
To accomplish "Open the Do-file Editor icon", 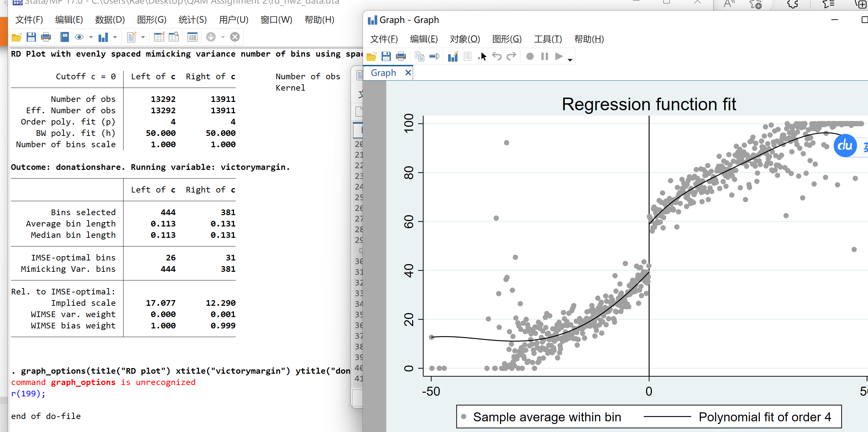I will pyautogui.click(x=132, y=37).
